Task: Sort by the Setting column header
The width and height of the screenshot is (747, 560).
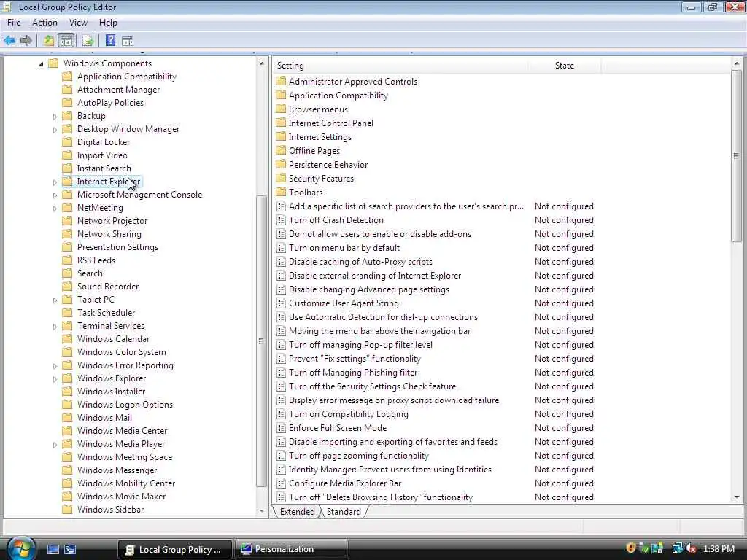Action: click(x=400, y=65)
